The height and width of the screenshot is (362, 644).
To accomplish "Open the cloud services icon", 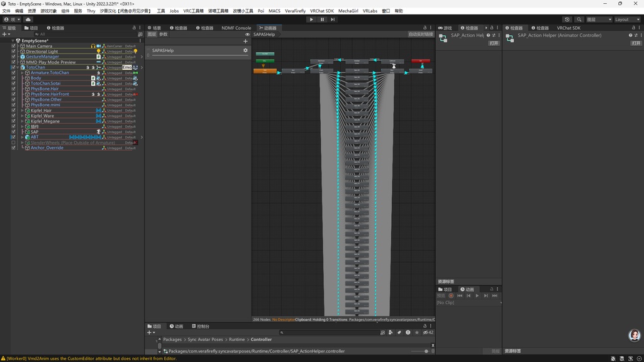I will click(x=28, y=19).
